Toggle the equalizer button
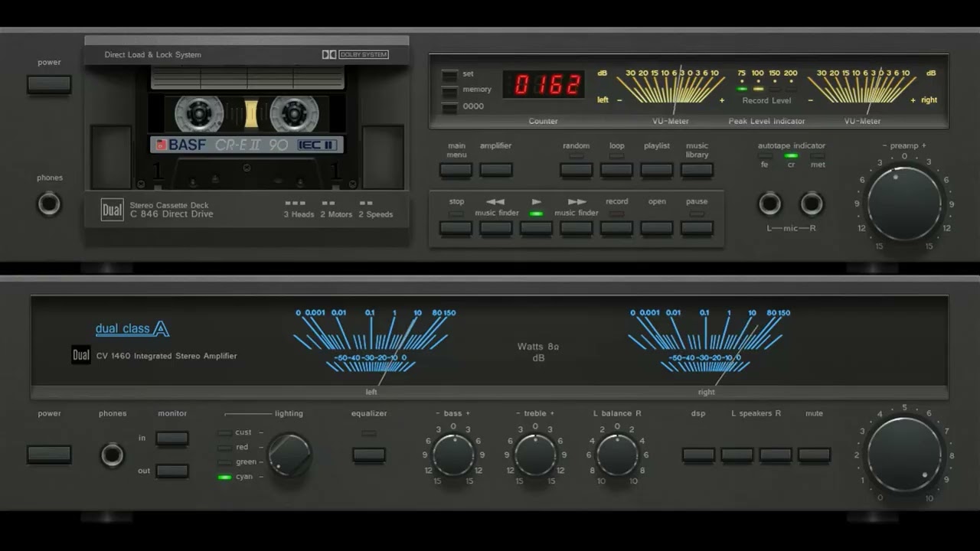980x551 pixels. point(369,455)
